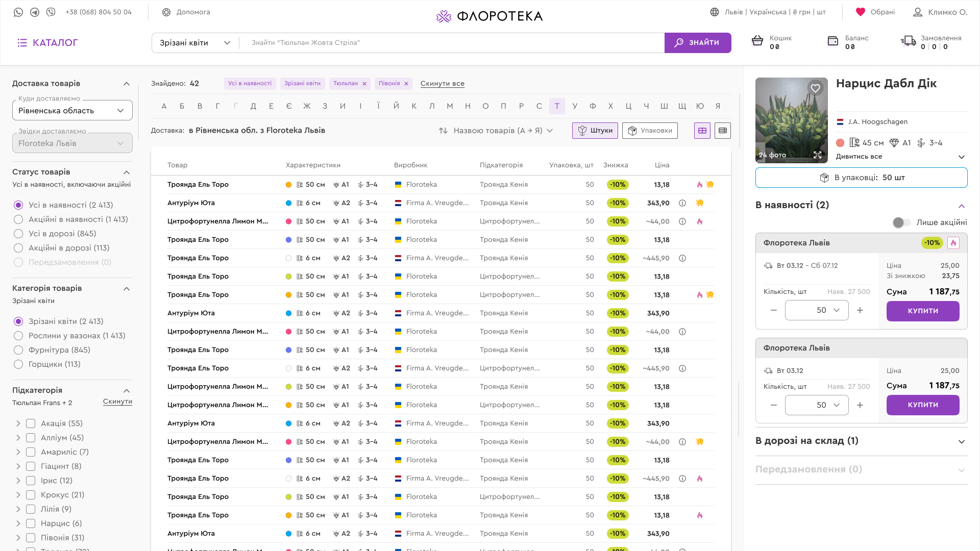This screenshot has height=551, width=980.
Task: Toggle the Лише акційні switch
Action: pyautogui.click(x=901, y=222)
